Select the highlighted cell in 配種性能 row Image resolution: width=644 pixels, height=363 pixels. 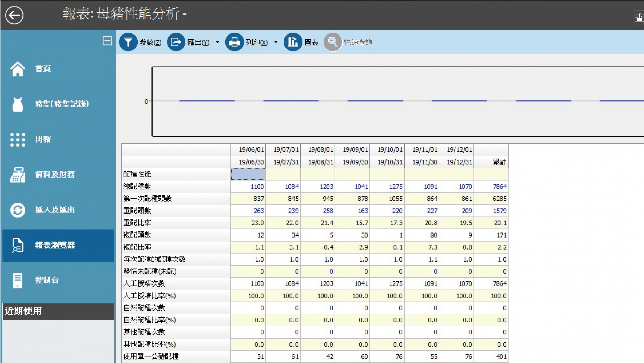(248, 174)
